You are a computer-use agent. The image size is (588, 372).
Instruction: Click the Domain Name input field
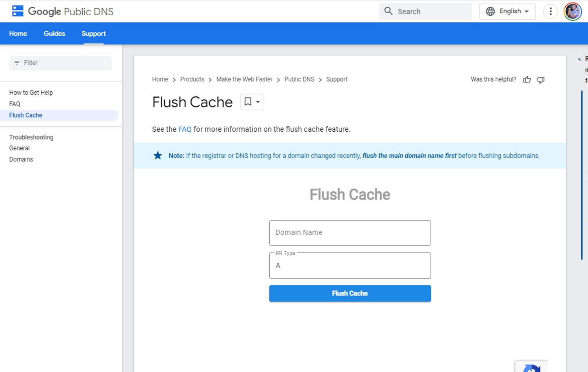pos(350,232)
